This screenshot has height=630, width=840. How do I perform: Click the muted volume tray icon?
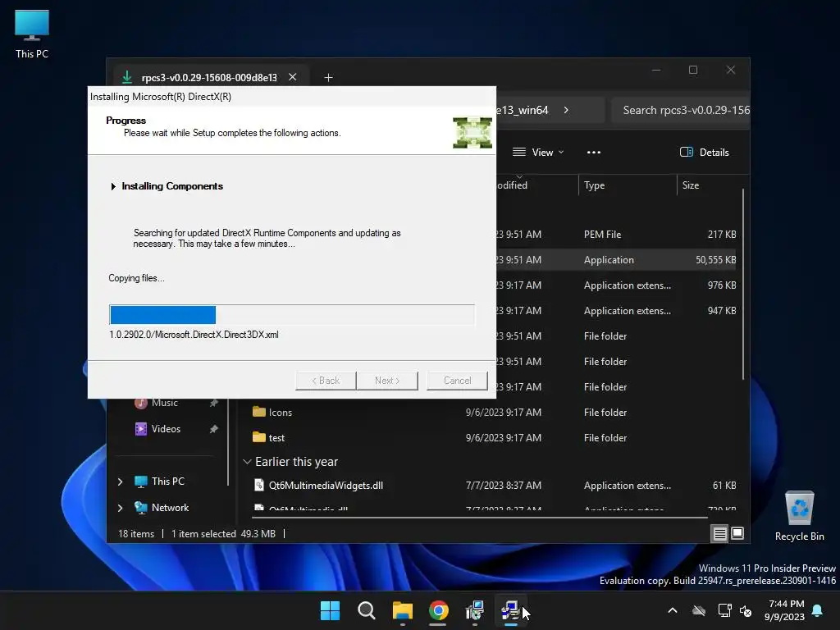point(745,610)
